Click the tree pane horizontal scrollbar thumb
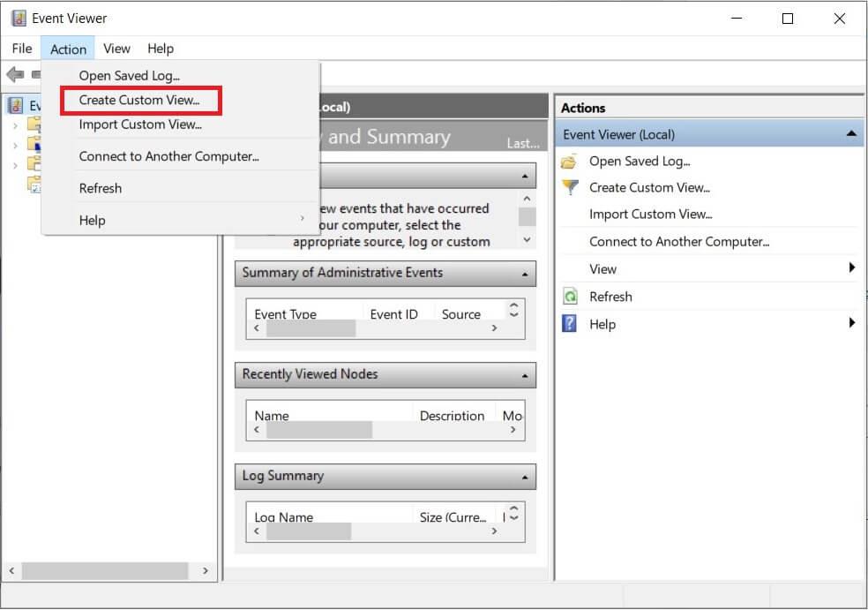This screenshot has width=868, height=610. pyautogui.click(x=105, y=570)
